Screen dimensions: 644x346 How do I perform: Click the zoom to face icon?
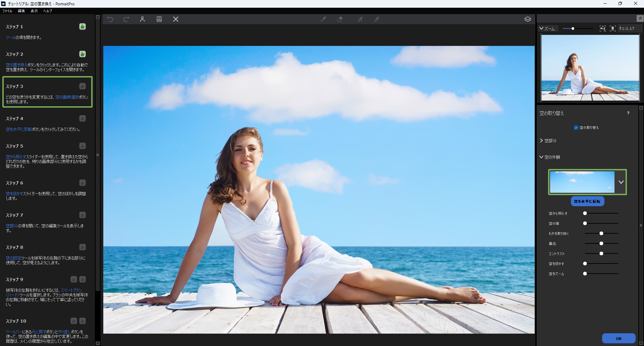click(x=612, y=28)
